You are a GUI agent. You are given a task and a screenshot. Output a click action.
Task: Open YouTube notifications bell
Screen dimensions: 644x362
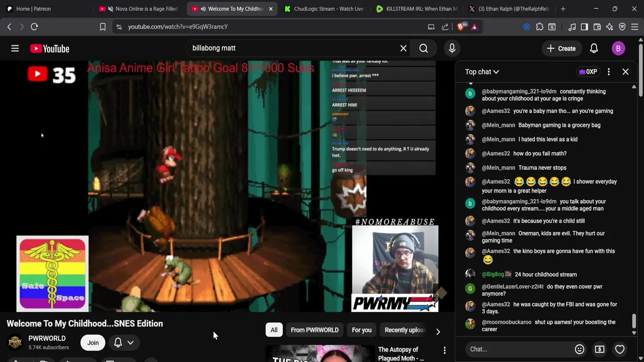pos(594,48)
